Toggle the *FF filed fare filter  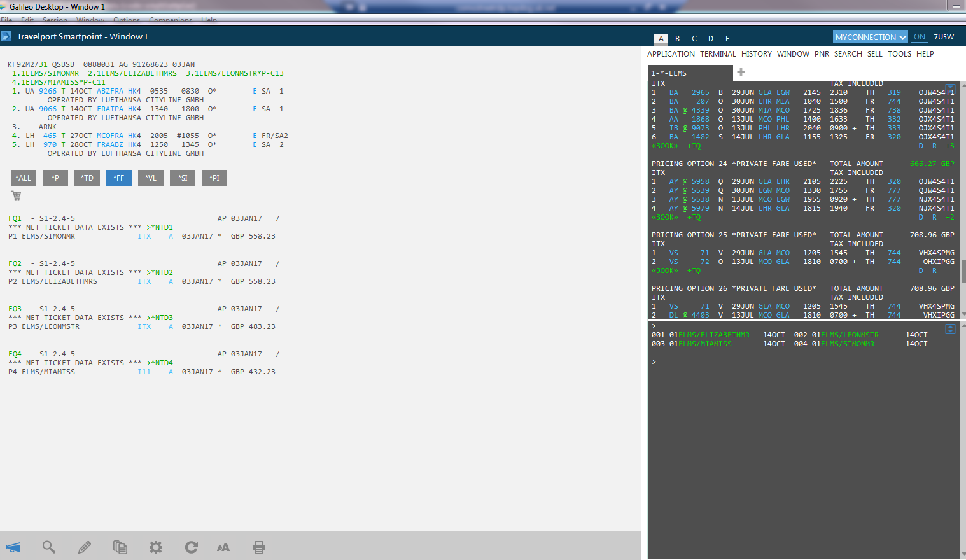point(119,178)
